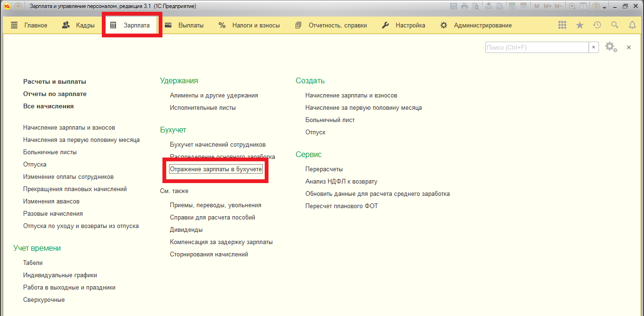Create Больничный лист document
Image resolution: width=644 pixels, height=316 pixels.
click(330, 120)
